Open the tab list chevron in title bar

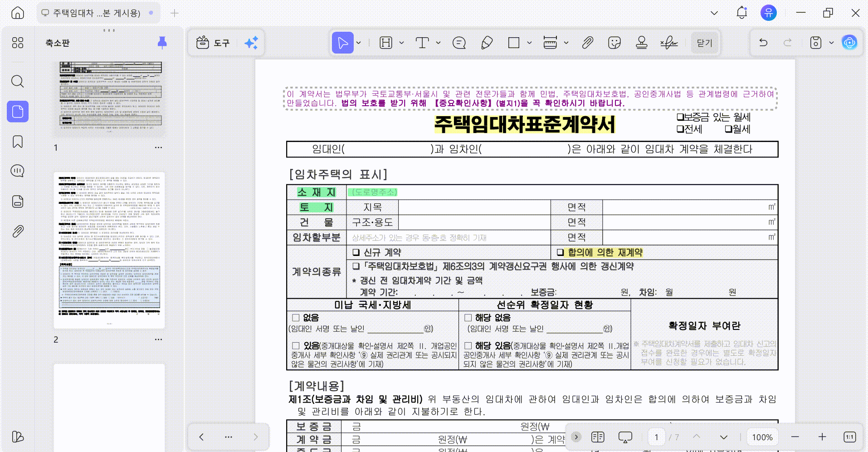tap(714, 13)
